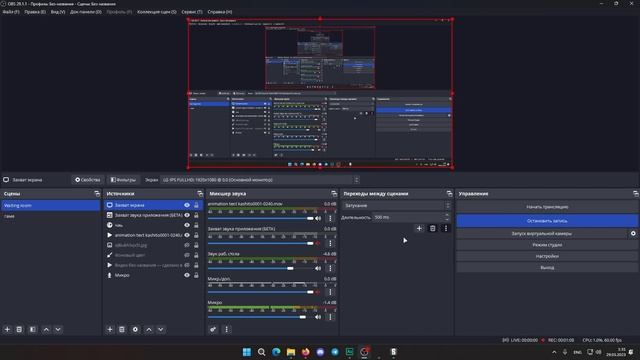This screenshot has height=360, width=640.
Task: Click Остановить запись button
Action: pyautogui.click(x=547, y=221)
